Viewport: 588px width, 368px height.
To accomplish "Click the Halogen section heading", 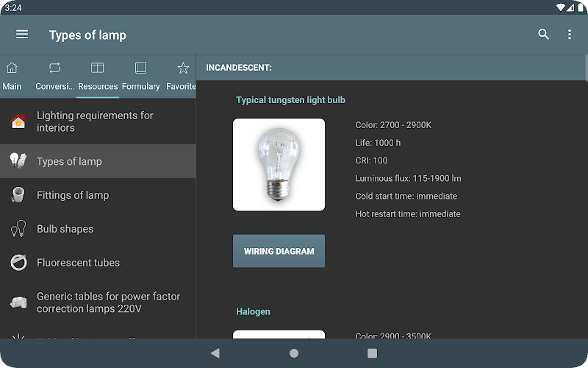I will 253,311.
